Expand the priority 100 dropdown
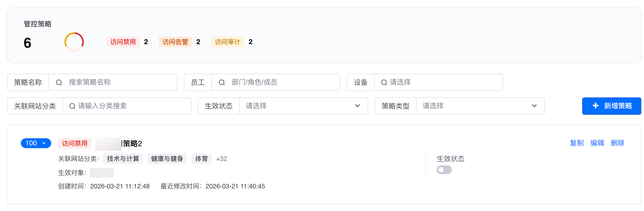Image resolution: width=644 pixels, height=211 pixels. tap(36, 143)
